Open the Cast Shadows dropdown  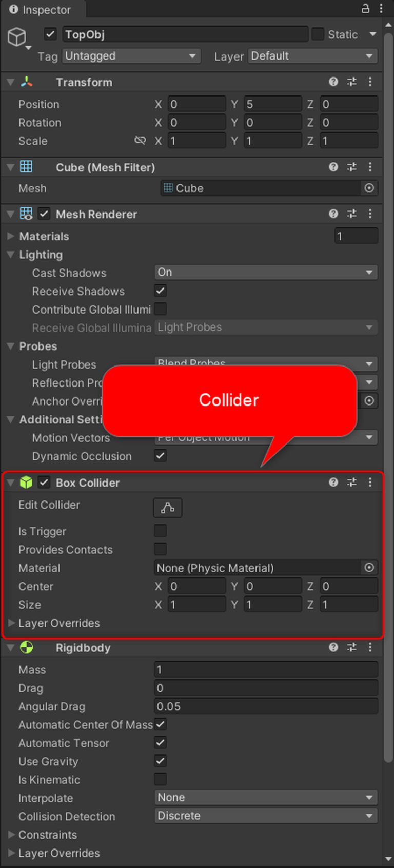point(265,272)
